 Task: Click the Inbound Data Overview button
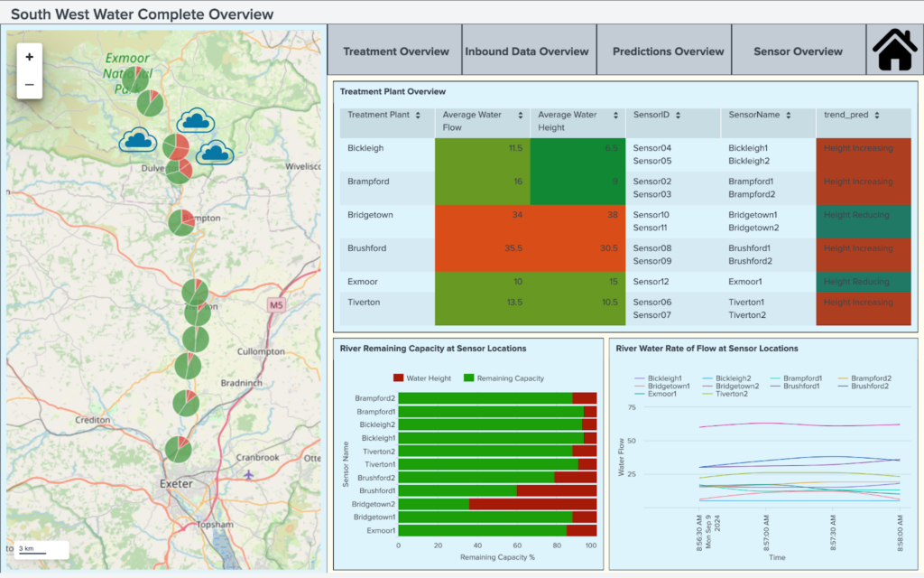tap(528, 51)
